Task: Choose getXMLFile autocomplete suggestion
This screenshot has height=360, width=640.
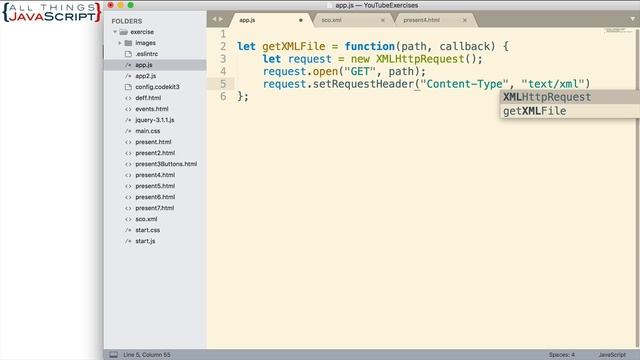Action: pyautogui.click(x=570, y=111)
